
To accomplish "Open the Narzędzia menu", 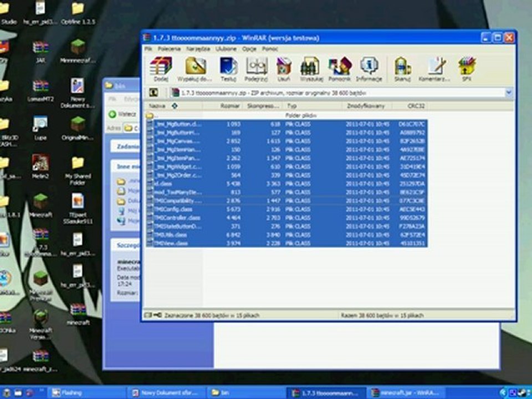I will pyautogui.click(x=198, y=49).
